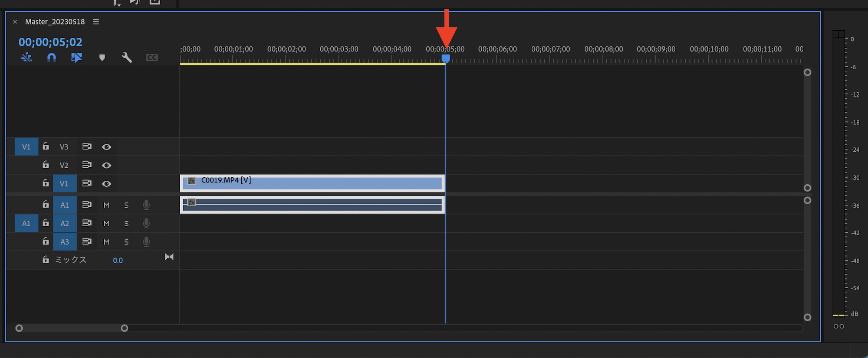The height and width of the screenshot is (358, 868).
Task: Toggle linked selection icon
Action: [x=76, y=58]
